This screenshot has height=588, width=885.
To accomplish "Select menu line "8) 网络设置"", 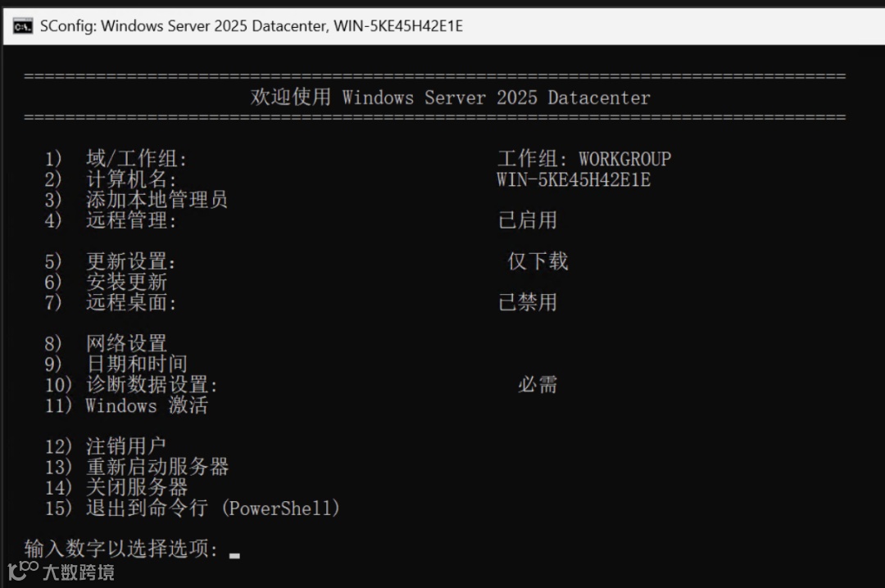I will pos(106,343).
